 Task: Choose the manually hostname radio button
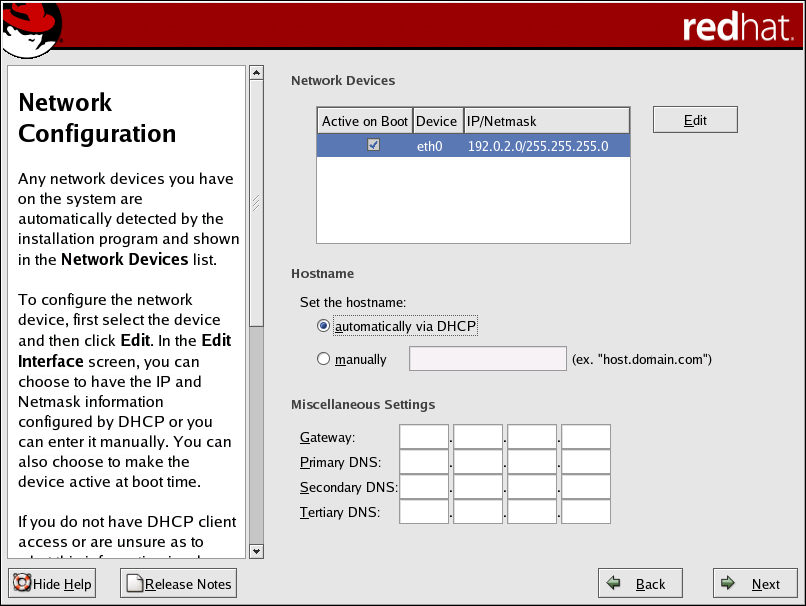click(x=323, y=359)
